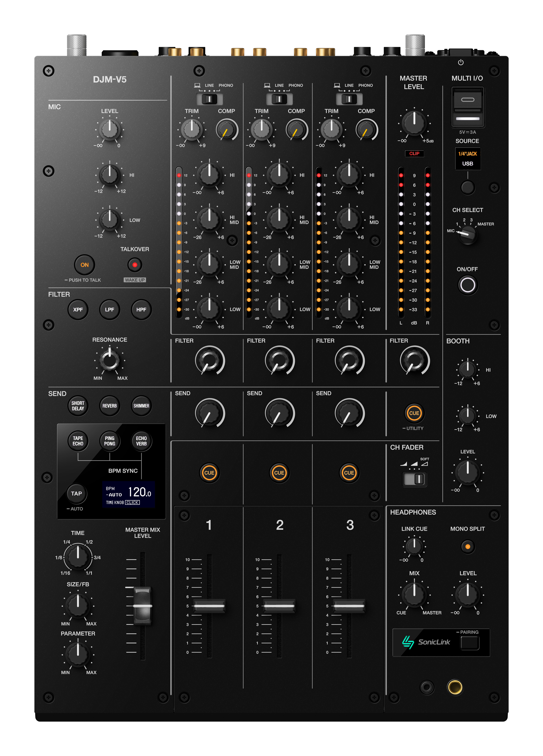543x756 pixels.
Task: Click channel 1 COMP knob
Action: [x=227, y=129]
